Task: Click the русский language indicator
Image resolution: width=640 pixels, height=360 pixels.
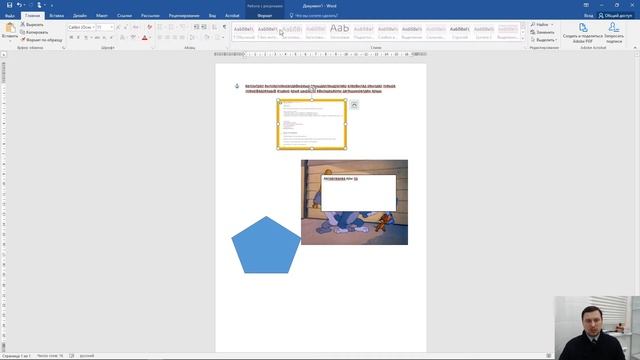Action: 87,356
